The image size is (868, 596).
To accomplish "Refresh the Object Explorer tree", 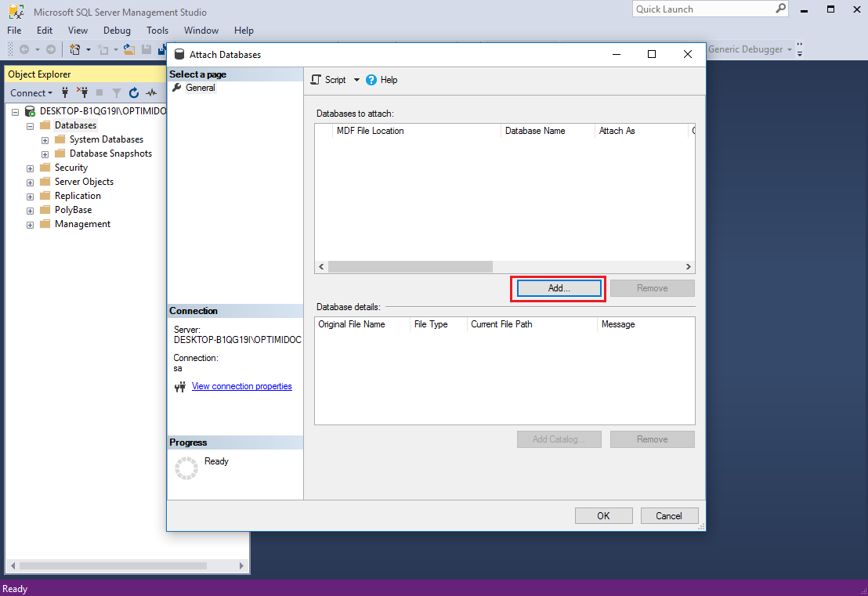I will (x=133, y=92).
